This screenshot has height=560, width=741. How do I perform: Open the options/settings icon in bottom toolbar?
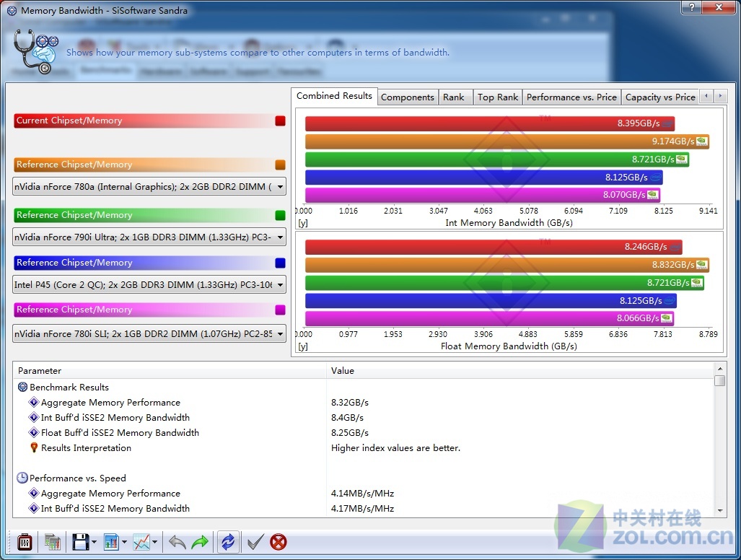[25, 542]
